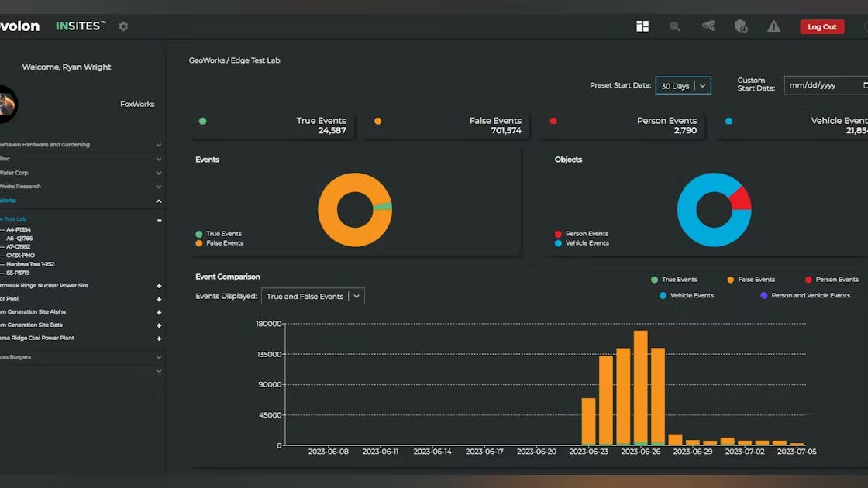Click the Log Out button
Screen dimensions: 868x488
point(821,27)
